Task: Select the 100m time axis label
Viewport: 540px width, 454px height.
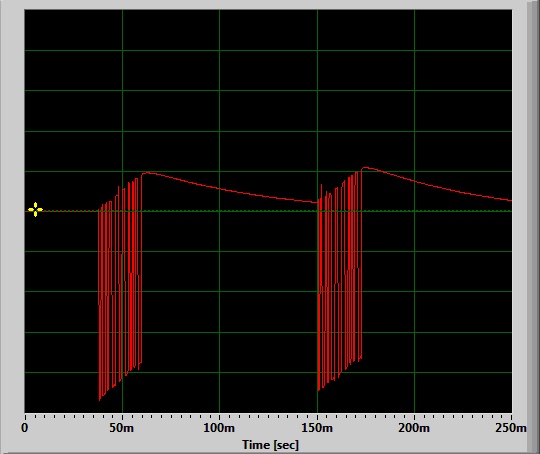Action: (219, 428)
